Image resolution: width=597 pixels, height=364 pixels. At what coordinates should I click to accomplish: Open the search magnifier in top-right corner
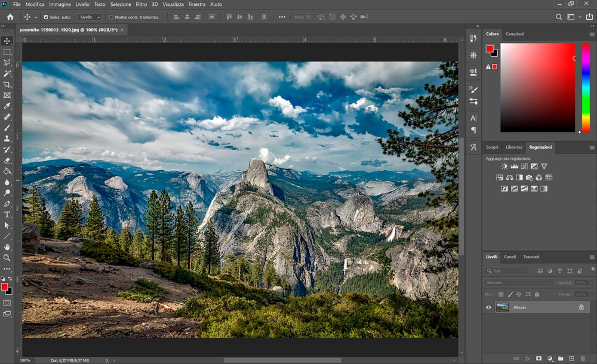tap(559, 17)
